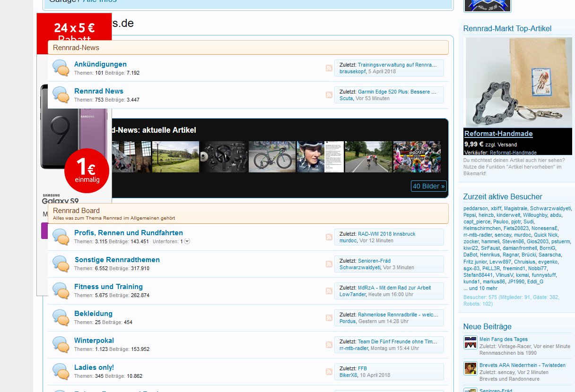Open RSS feed icon for Winterpokal forum

(329, 345)
